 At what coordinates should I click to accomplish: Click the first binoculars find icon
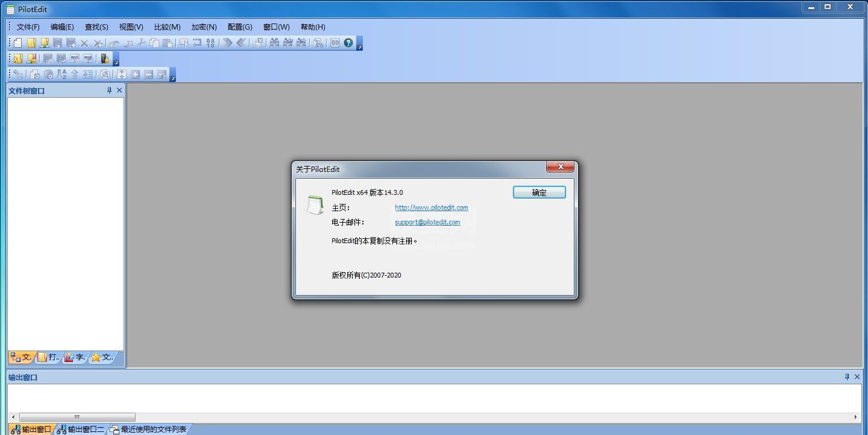pos(274,43)
